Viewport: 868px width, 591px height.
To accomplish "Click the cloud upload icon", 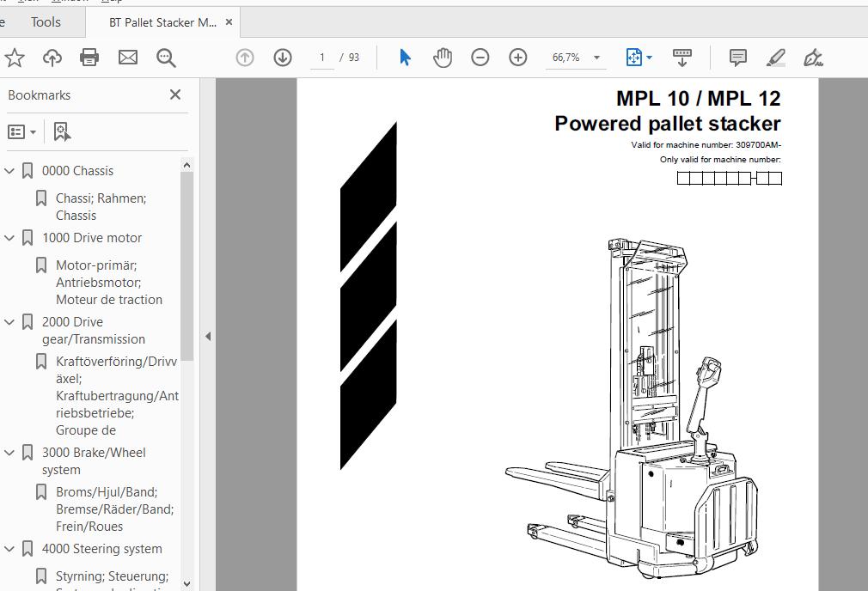I will [x=52, y=58].
